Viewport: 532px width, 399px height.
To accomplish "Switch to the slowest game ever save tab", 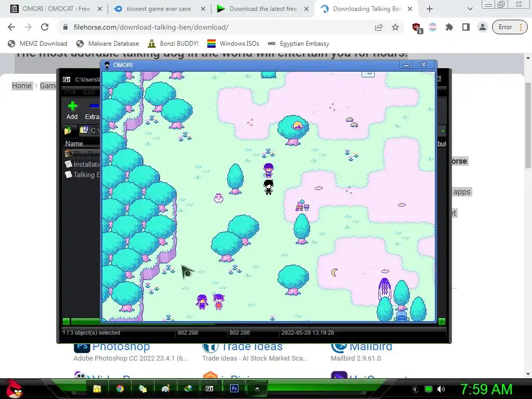I will [x=158, y=9].
